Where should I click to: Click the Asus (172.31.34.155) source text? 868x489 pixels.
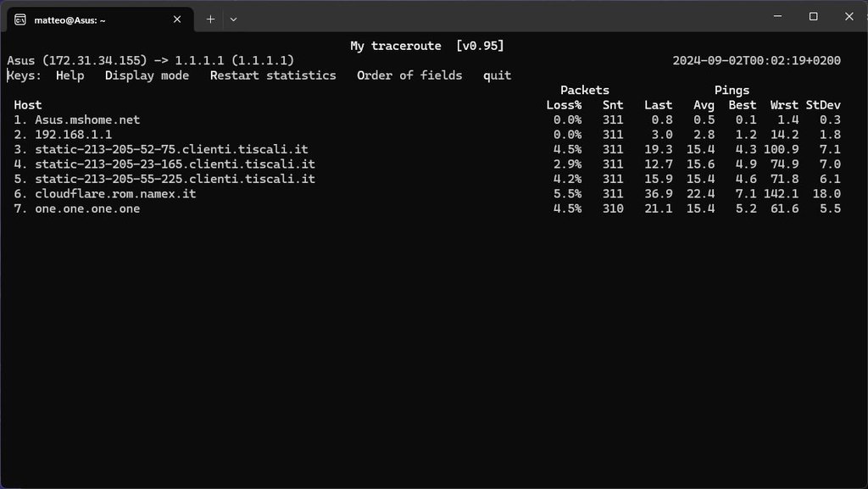click(x=77, y=60)
